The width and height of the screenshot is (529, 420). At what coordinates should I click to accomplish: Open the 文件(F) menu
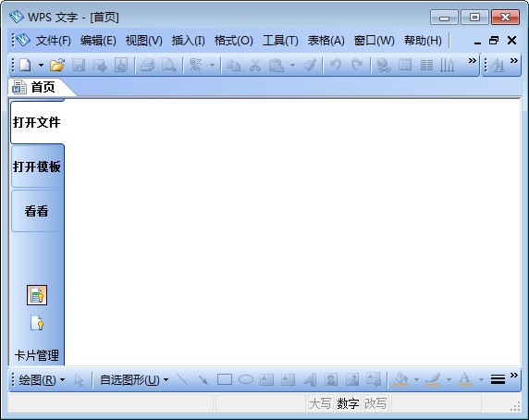point(54,41)
